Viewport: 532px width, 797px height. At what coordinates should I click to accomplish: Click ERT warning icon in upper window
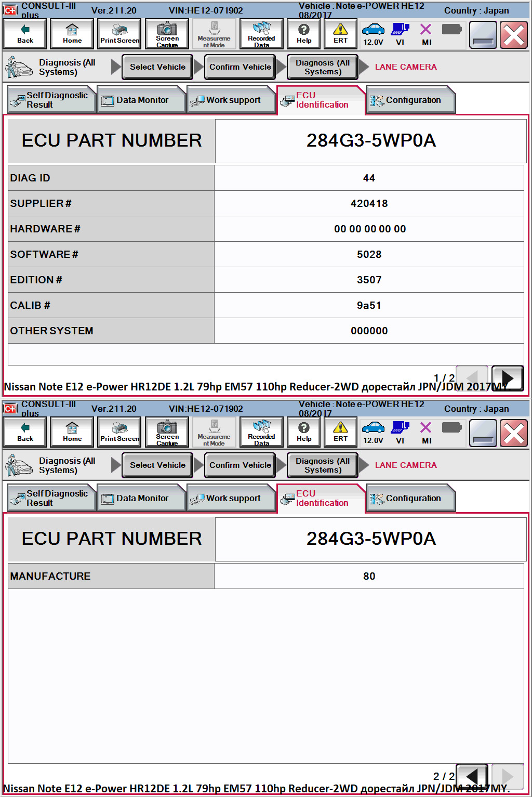click(x=340, y=34)
